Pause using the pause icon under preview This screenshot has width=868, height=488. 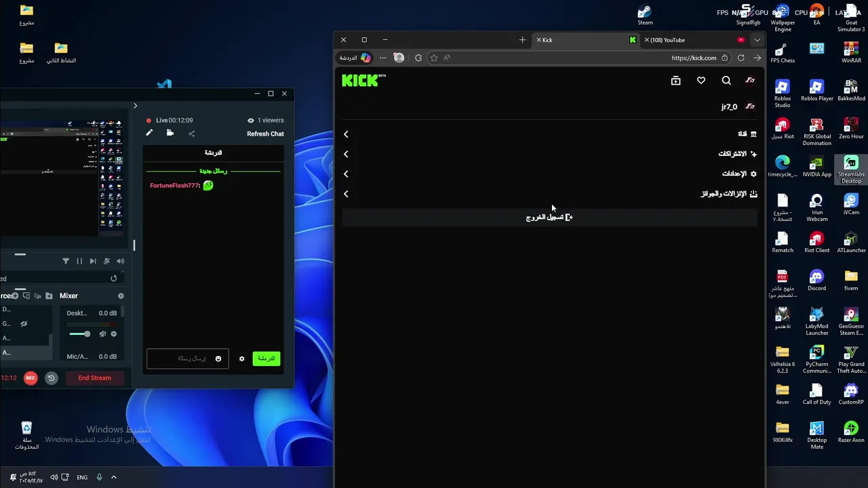click(79, 261)
